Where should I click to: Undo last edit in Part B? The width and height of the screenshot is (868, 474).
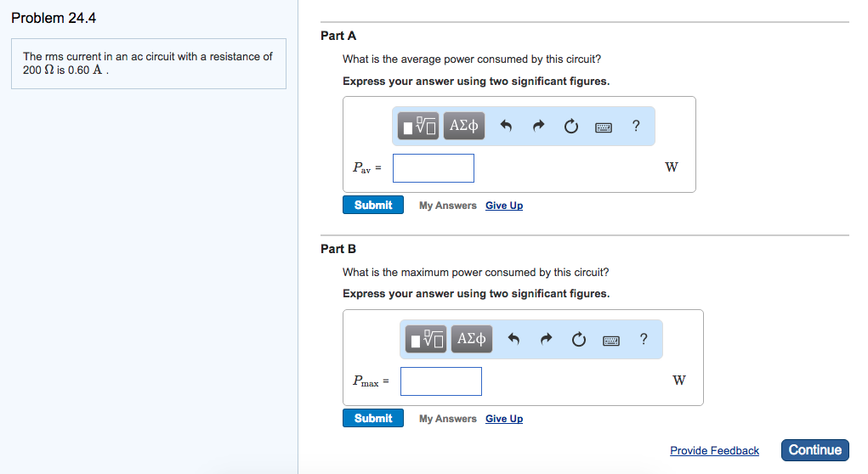coord(513,339)
